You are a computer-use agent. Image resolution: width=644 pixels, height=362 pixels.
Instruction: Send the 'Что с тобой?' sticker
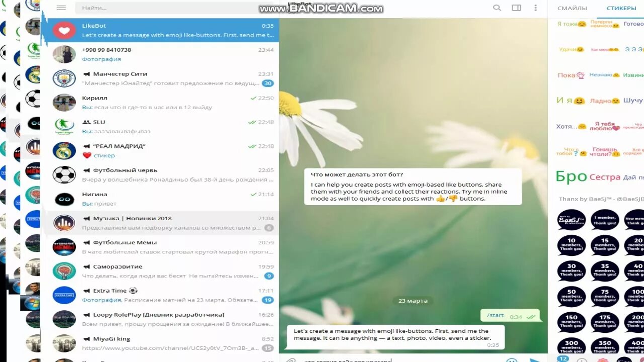click(572, 151)
